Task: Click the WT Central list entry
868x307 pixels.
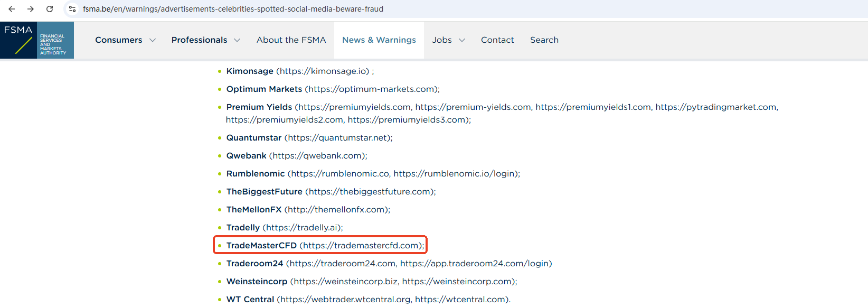Action: click(x=250, y=300)
